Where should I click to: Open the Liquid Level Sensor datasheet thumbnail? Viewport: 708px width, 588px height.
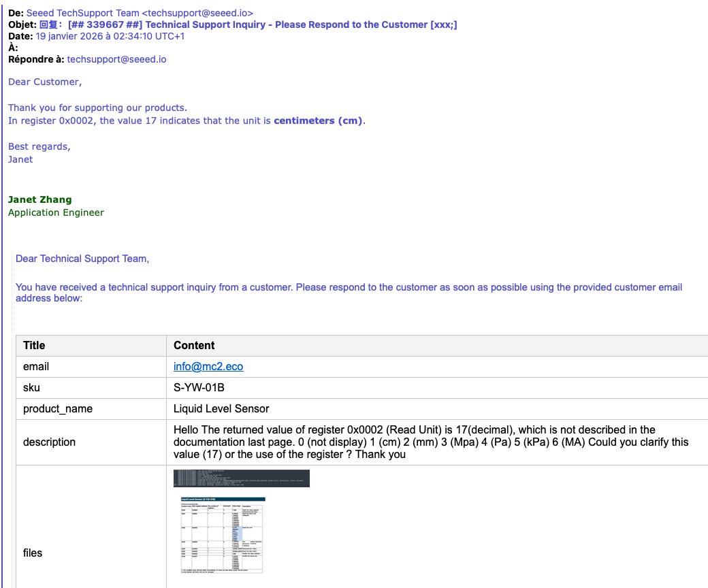pyautogui.click(x=222, y=535)
